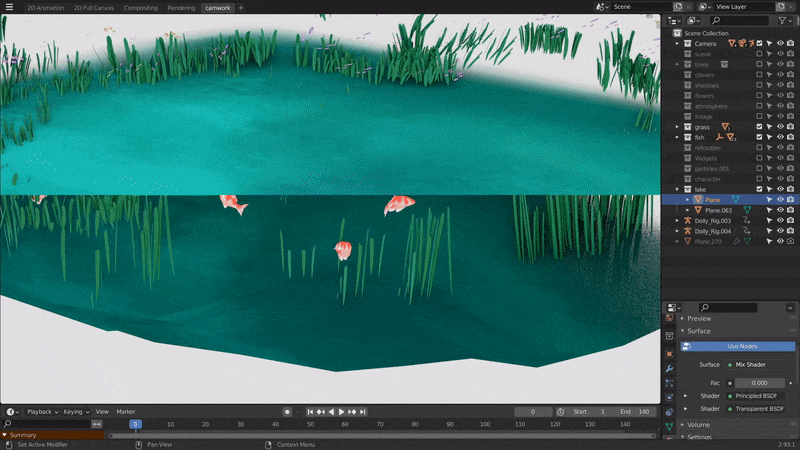Expand the Preview panel
The image size is (800, 450).
(700, 318)
